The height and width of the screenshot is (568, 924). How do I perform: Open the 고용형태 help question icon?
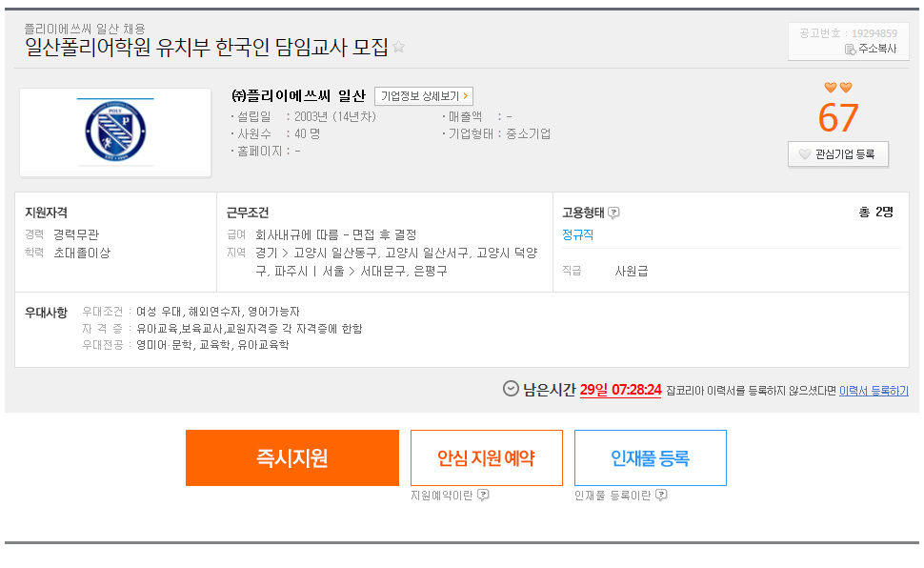pos(613,213)
